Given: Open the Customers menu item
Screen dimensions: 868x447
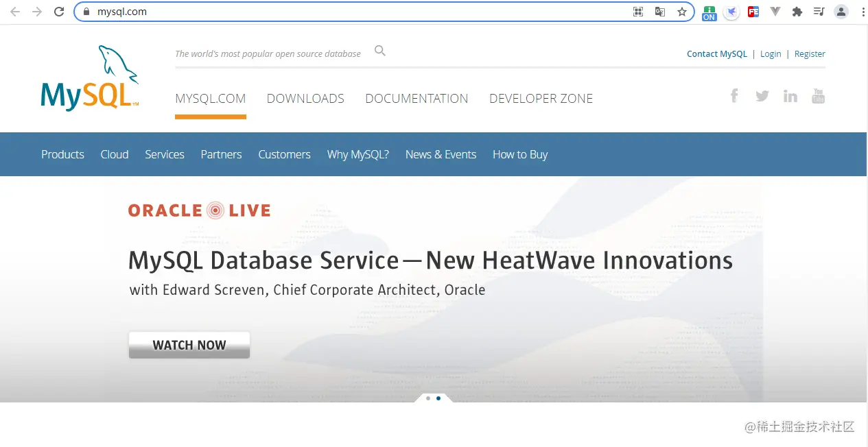Looking at the screenshot, I should 284,154.
